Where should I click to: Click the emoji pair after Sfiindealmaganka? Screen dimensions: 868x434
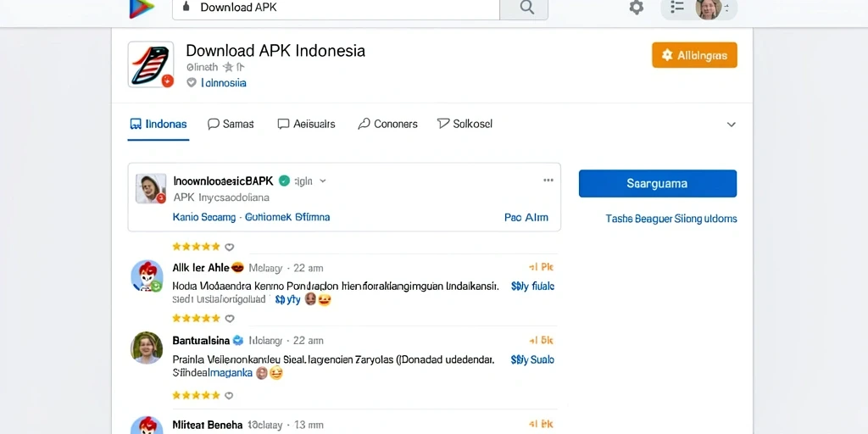click(270, 373)
